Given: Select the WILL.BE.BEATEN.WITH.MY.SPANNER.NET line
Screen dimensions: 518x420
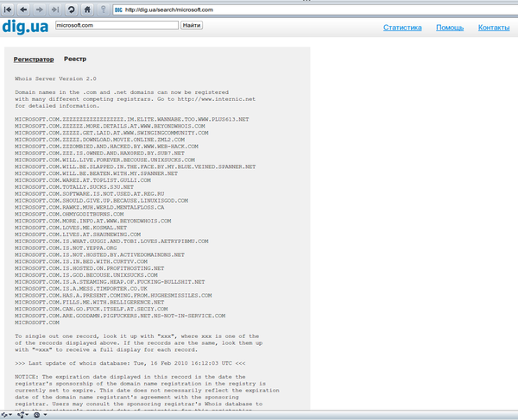Looking at the screenshot, I should coord(96,173).
